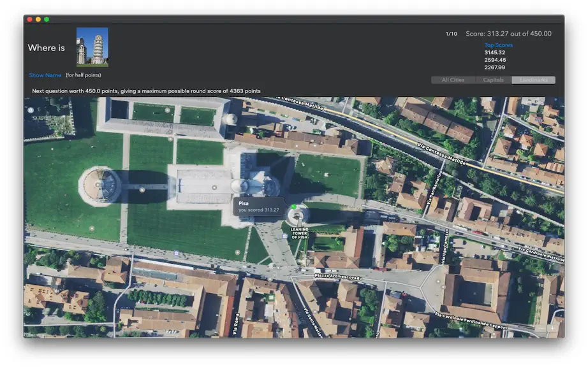Switch to the All Cities mode

click(453, 80)
